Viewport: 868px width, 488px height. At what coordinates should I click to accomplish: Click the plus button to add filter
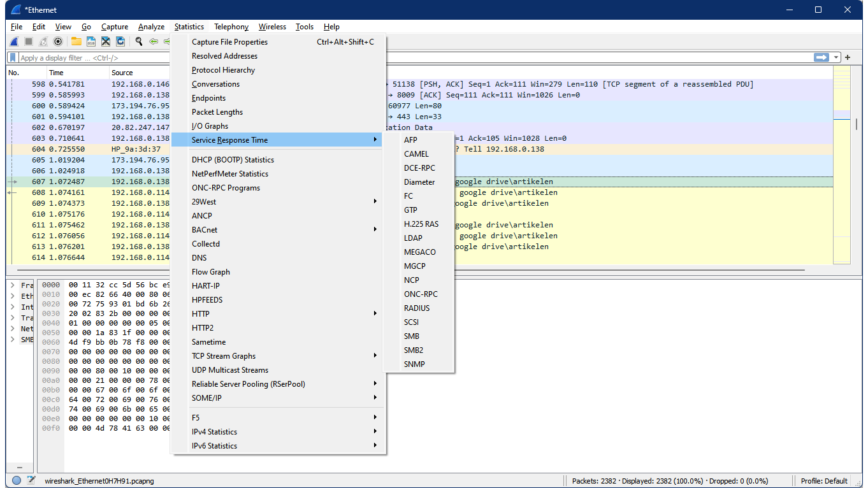[848, 57]
